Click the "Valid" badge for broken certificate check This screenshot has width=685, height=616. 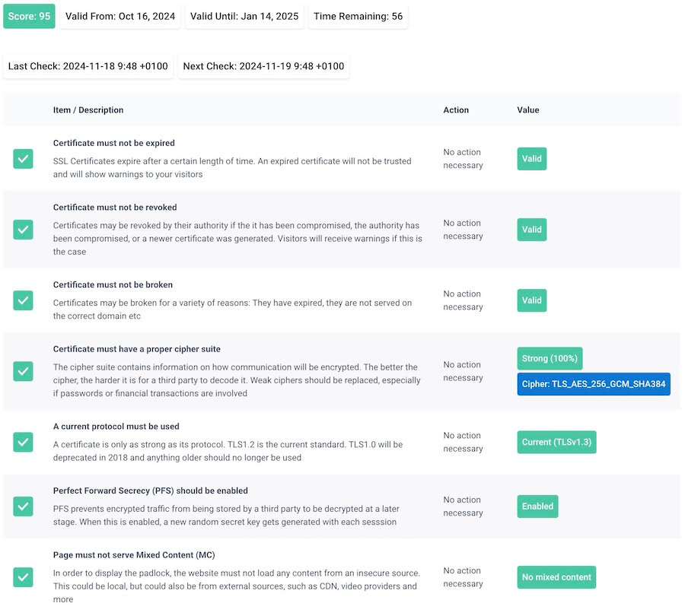[531, 300]
